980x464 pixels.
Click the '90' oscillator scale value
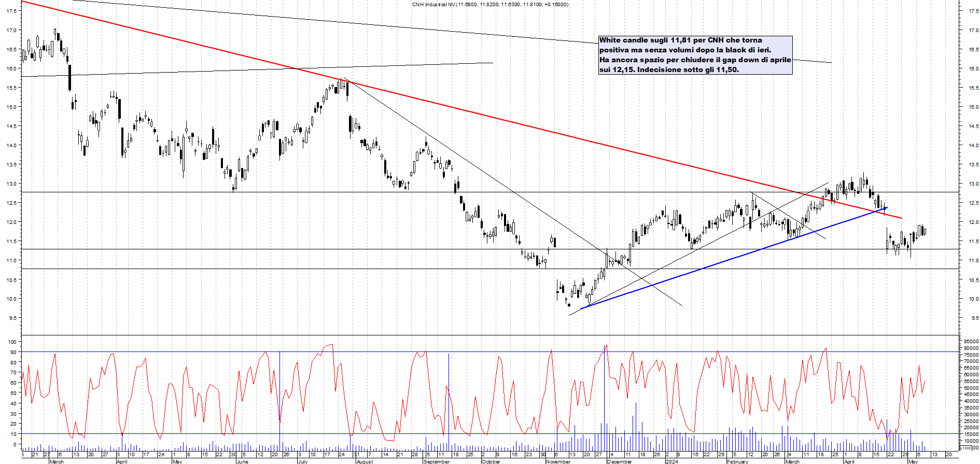[x=13, y=352]
